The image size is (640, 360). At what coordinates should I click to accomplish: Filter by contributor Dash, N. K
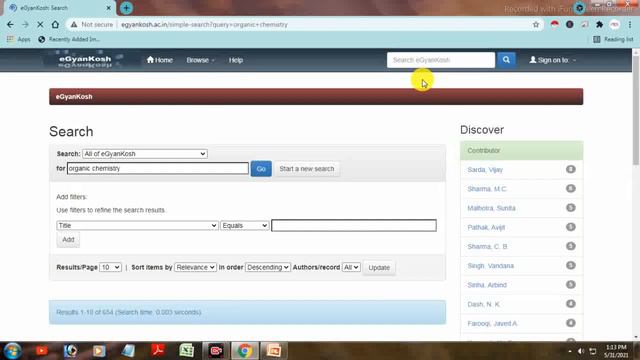pos(484,304)
